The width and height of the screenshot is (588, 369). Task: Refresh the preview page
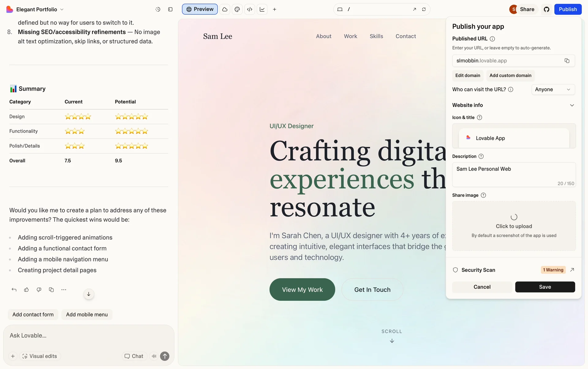[x=424, y=9]
